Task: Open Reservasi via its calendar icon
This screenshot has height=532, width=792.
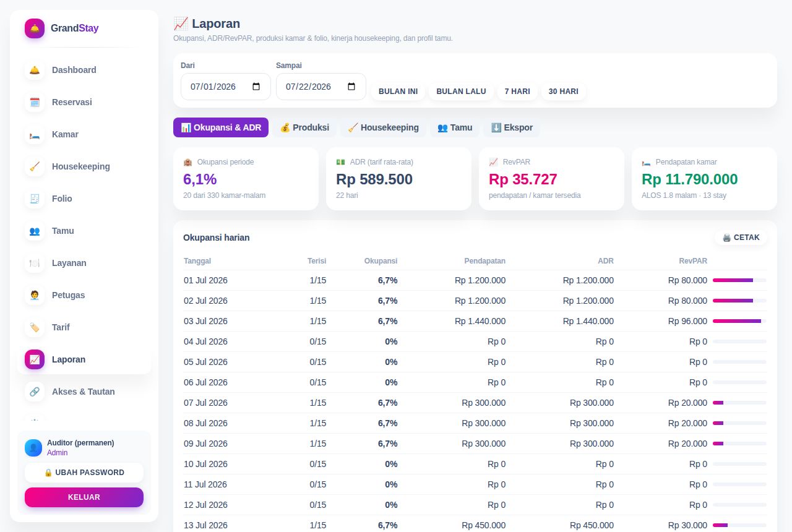Action: 35,102
